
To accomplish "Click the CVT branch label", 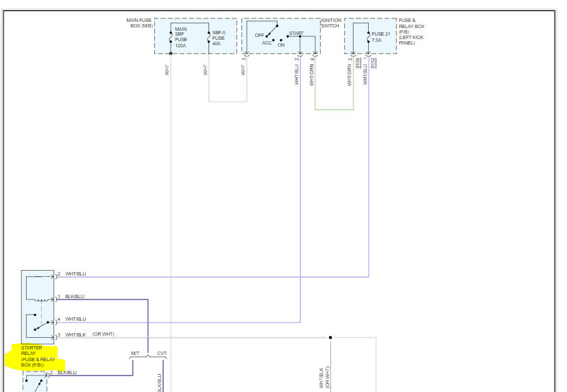I will (162, 354).
